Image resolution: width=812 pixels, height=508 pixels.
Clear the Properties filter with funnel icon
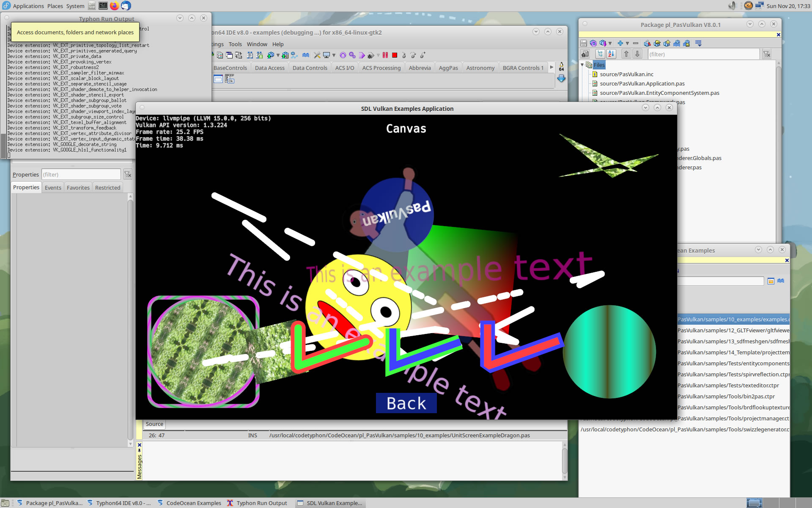click(128, 174)
